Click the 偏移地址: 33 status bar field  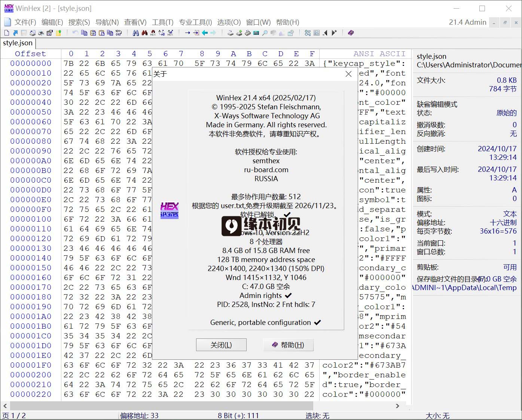point(139,416)
